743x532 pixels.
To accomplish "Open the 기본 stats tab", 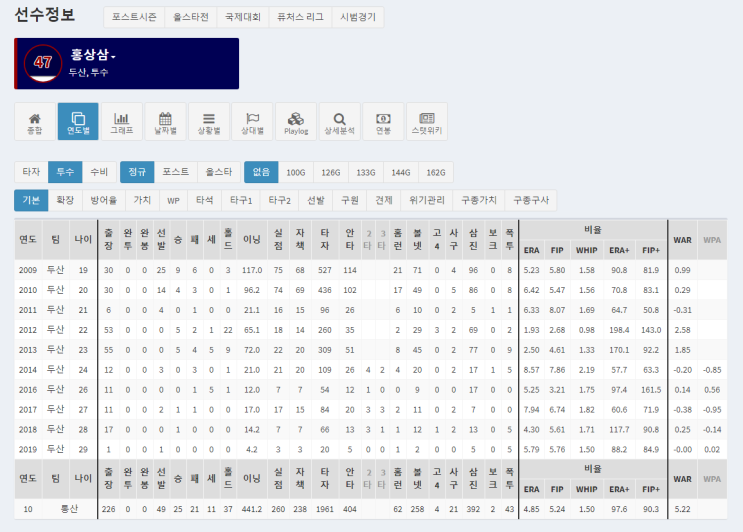I will 31,200.
